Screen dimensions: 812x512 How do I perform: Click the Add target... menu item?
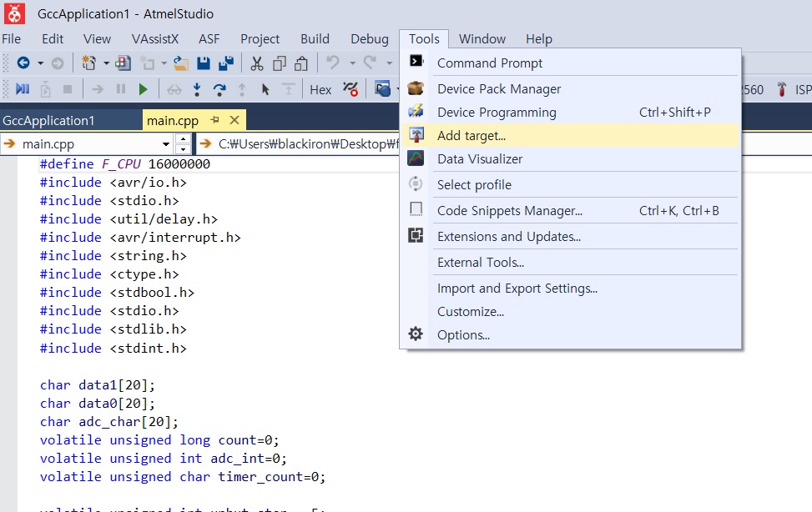click(x=570, y=136)
